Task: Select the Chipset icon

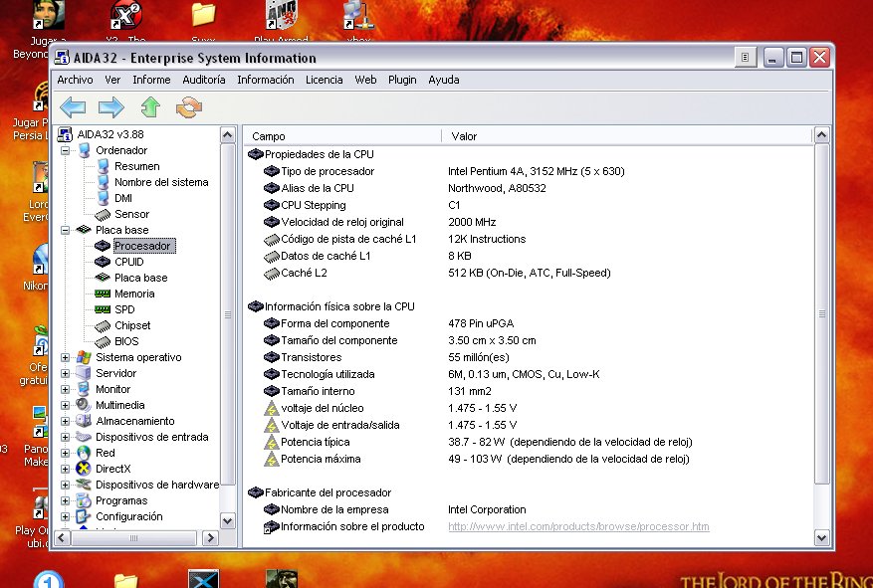Action: [x=103, y=326]
